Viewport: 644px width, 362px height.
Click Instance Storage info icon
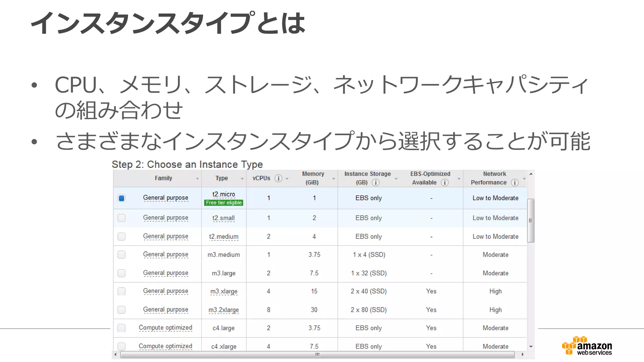375,183
